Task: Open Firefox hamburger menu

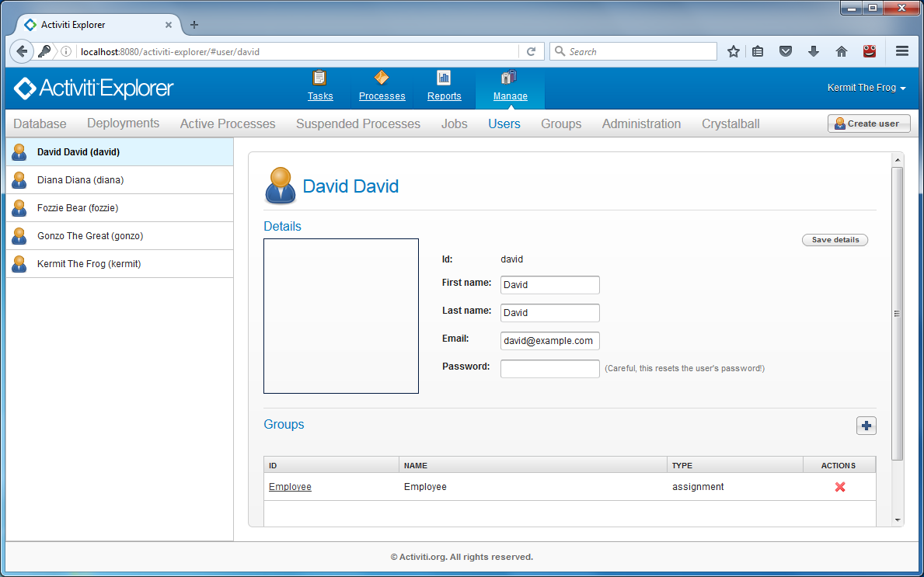Action: click(x=902, y=51)
